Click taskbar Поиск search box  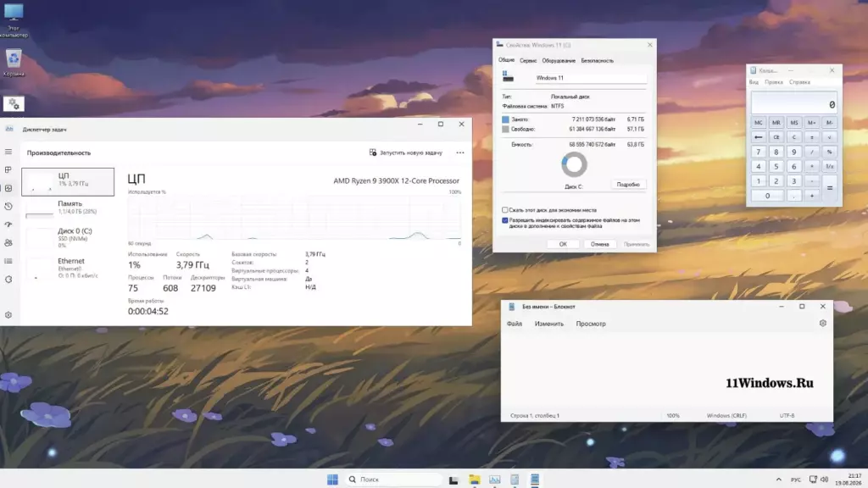[x=393, y=480]
